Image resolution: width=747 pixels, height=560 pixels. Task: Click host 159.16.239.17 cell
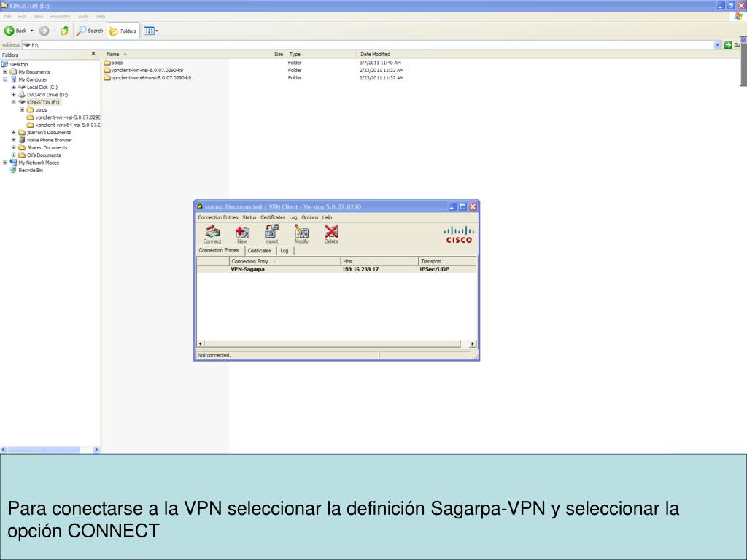click(360, 270)
